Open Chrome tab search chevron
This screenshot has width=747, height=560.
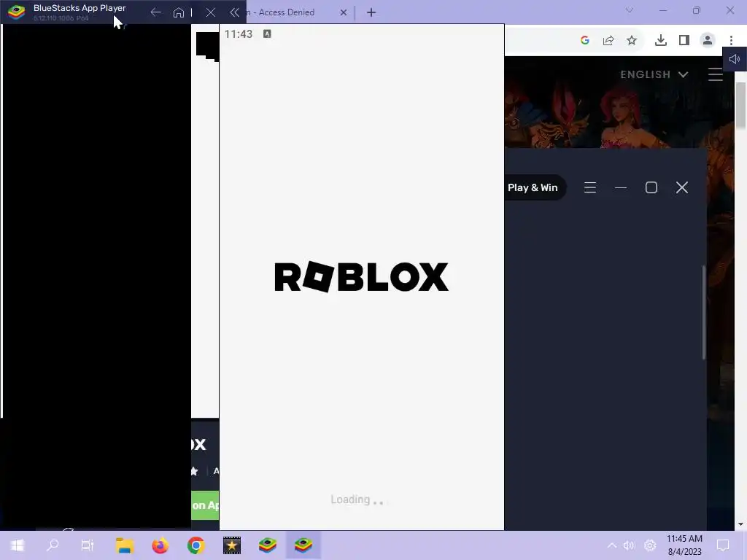coord(630,10)
